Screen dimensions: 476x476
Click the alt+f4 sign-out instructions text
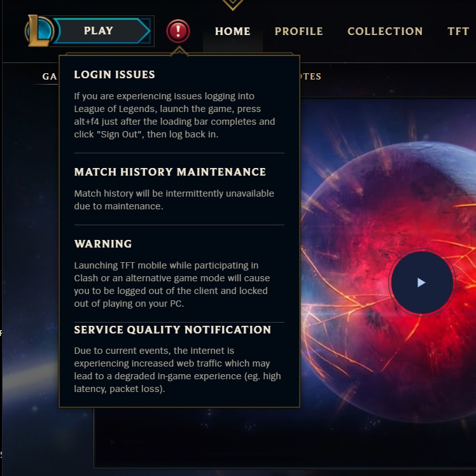coord(174,115)
